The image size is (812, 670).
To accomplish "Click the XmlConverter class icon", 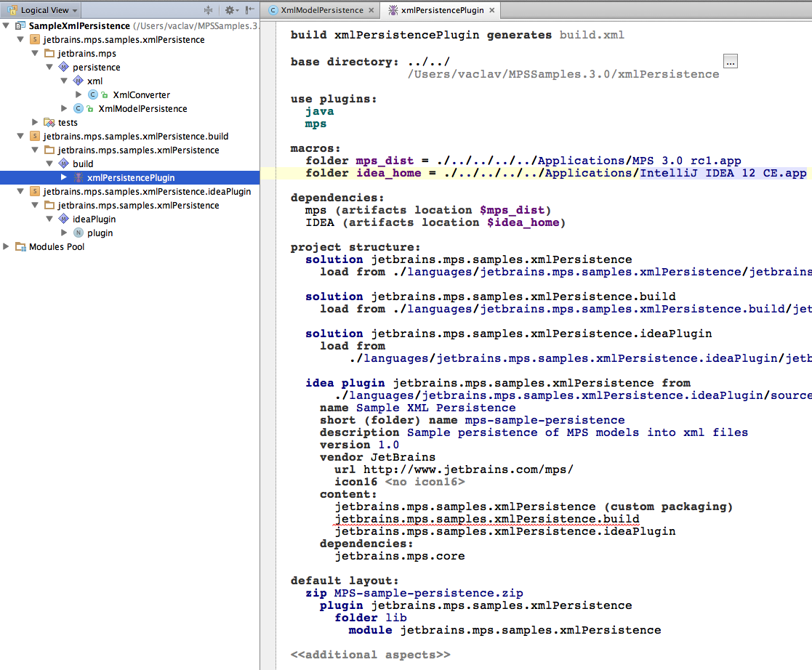I will tap(93, 94).
